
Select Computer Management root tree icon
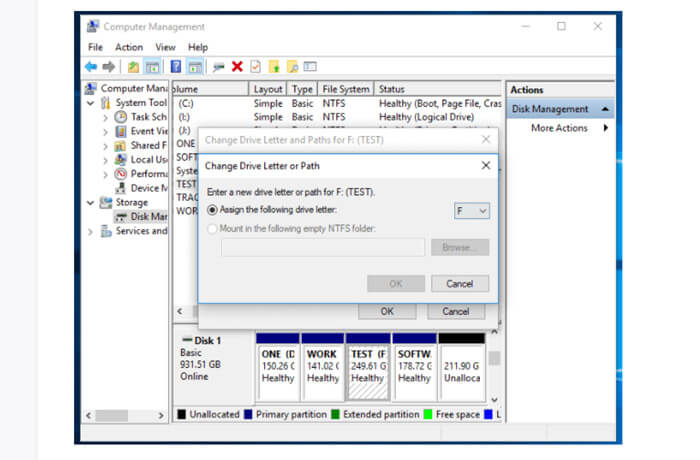coord(91,88)
